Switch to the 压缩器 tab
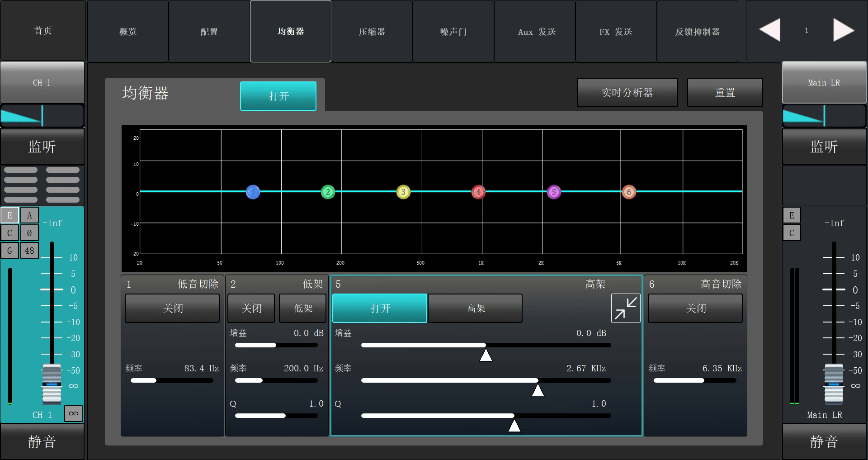 click(372, 32)
